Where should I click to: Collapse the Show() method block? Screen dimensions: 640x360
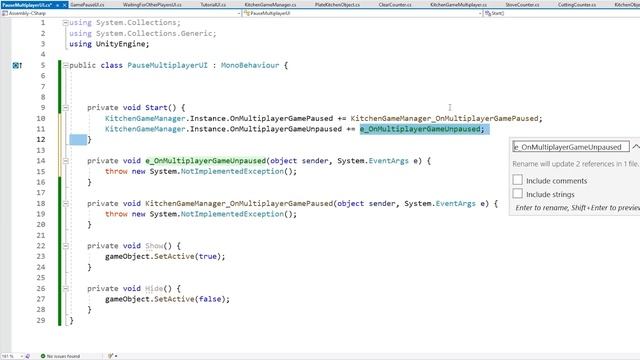65,246
